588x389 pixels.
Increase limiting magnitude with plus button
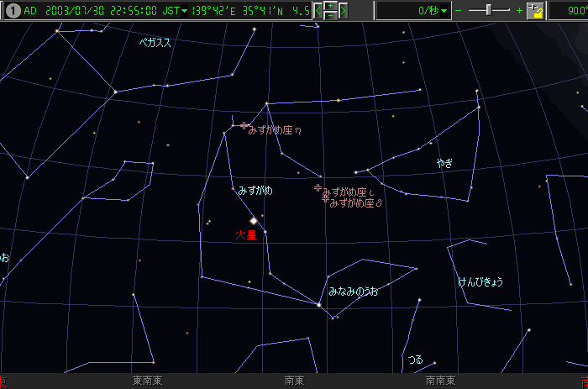click(x=331, y=6)
